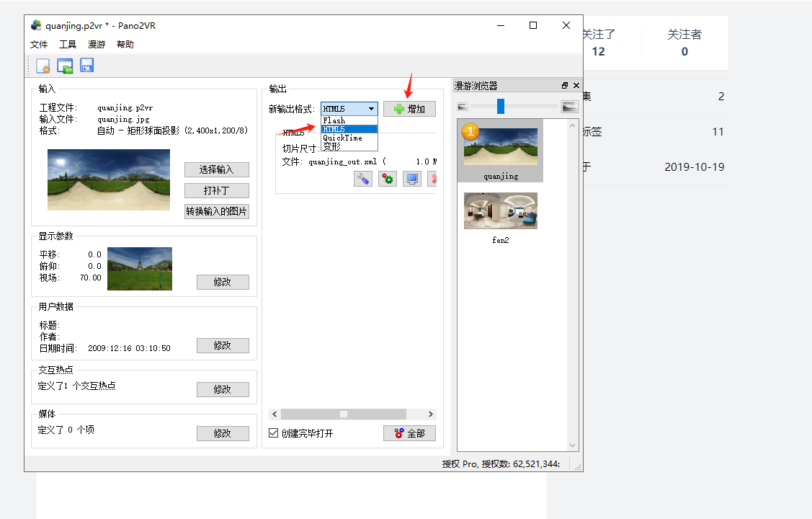
Task: Click the large thumbnail size icon
Action: point(570,107)
